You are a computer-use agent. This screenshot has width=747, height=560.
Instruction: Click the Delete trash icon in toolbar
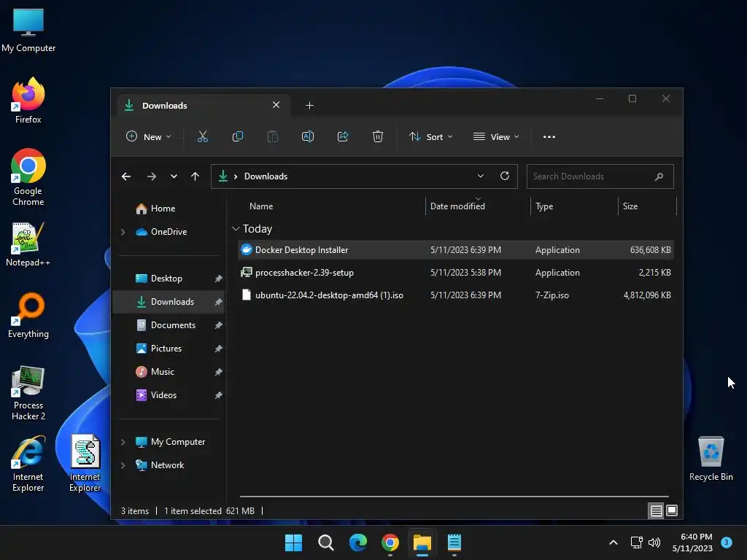(377, 136)
